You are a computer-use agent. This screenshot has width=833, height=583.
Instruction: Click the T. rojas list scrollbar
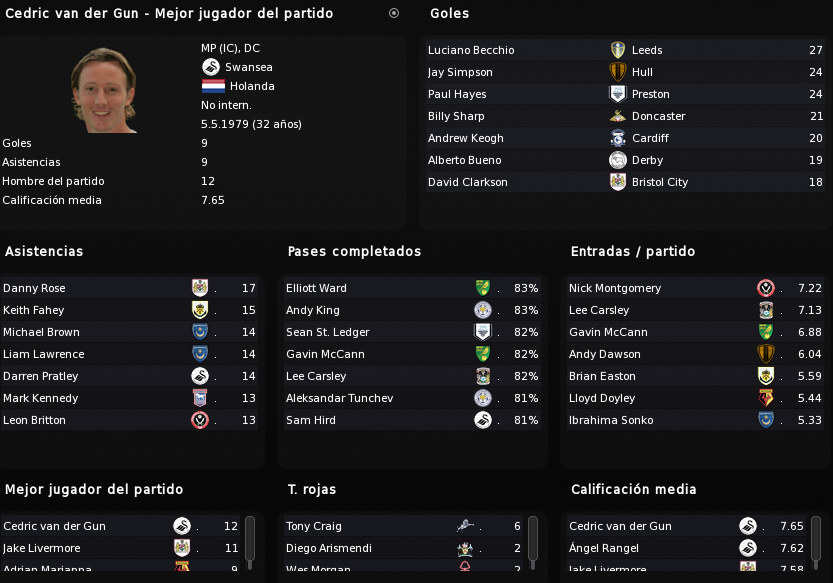(x=533, y=542)
